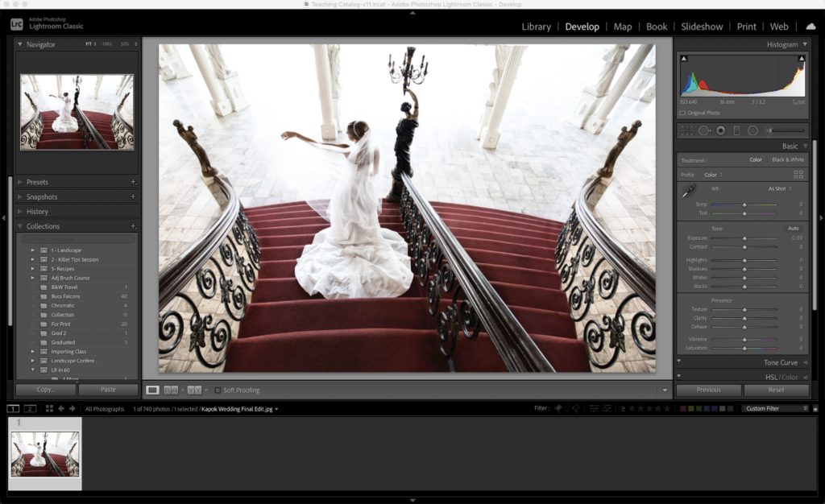Open the Profile Browser grid icon
Screen dimensions: 825x504
click(x=798, y=174)
